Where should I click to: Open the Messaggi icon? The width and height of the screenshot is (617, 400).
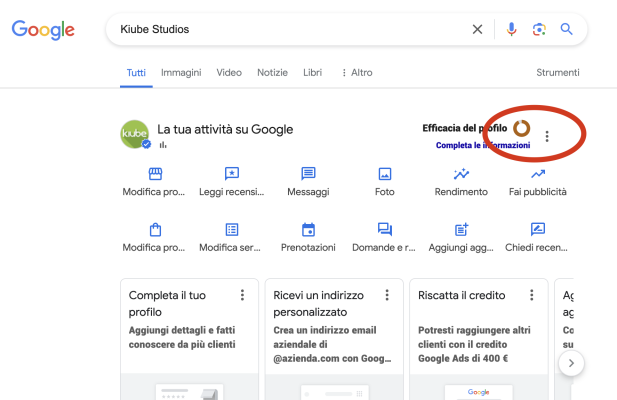coord(308,173)
